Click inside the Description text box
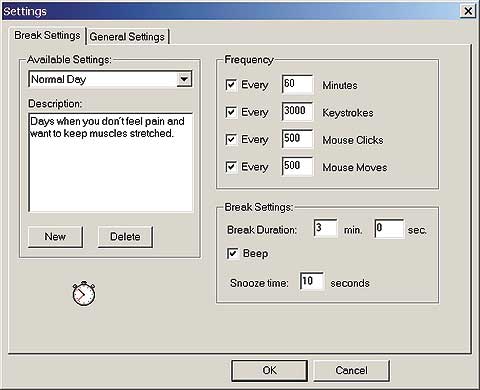This screenshot has height=390, width=480. [111, 162]
